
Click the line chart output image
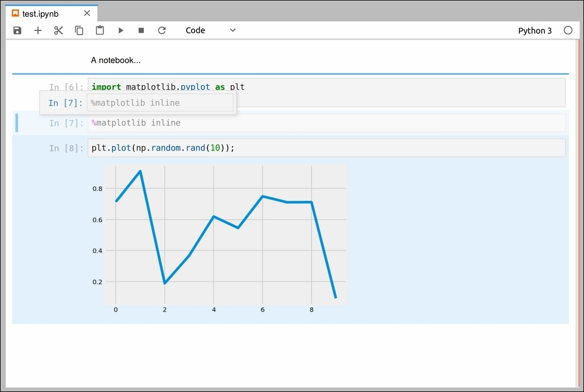tap(220, 240)
